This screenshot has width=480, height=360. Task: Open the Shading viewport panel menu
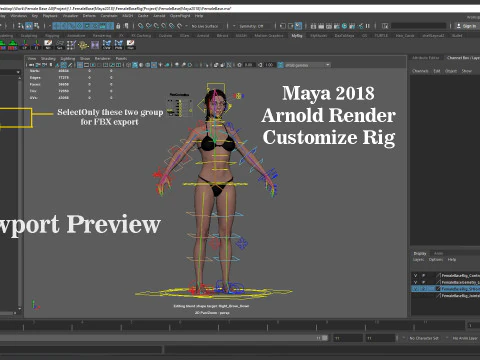pyautogui.click(x=48, y=58)
